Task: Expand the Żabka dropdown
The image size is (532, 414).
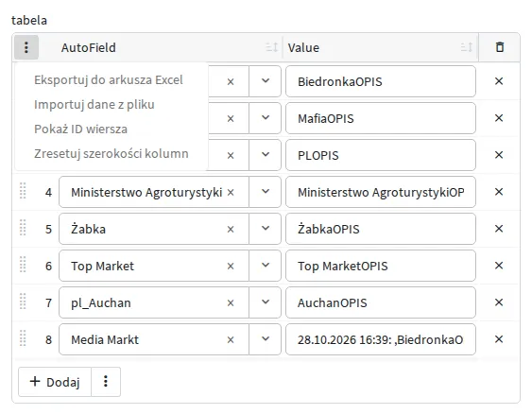Action: coord(266,229)
